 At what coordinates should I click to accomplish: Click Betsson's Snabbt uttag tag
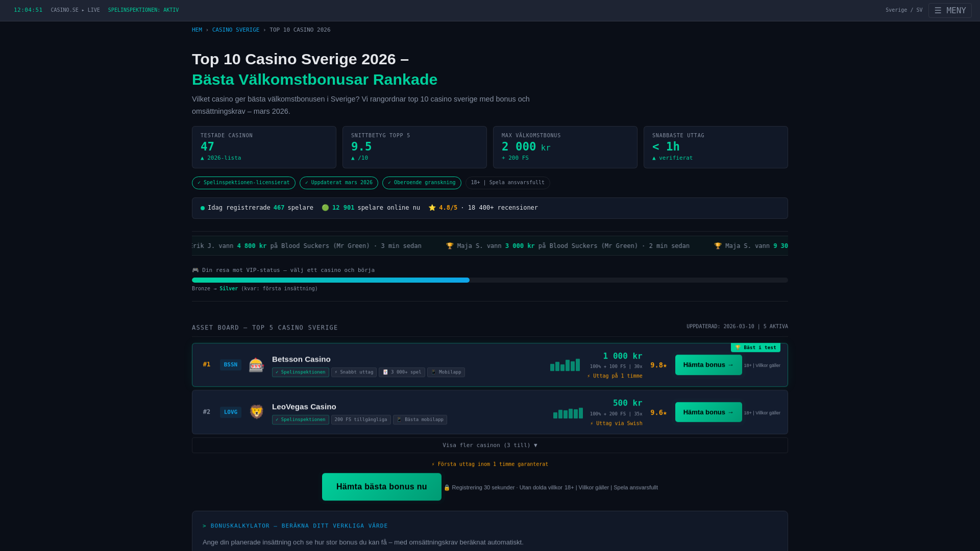click(354, 372)
